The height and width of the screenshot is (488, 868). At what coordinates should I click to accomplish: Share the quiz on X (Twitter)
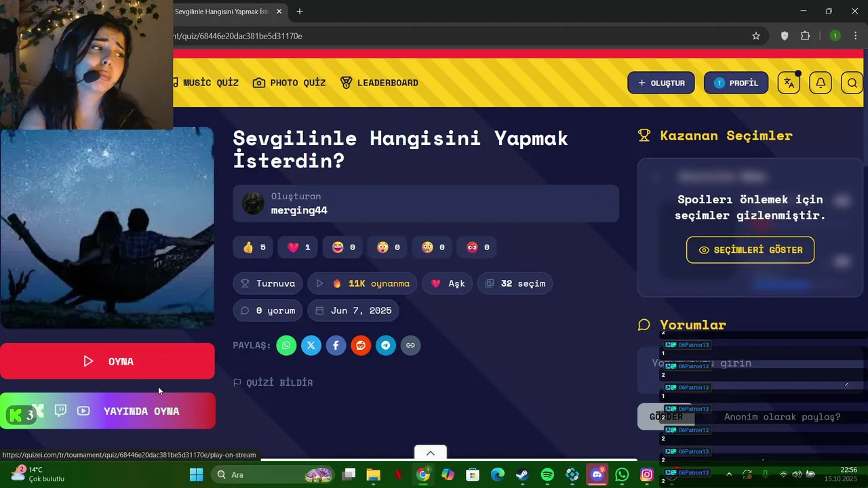pos(311,345)
